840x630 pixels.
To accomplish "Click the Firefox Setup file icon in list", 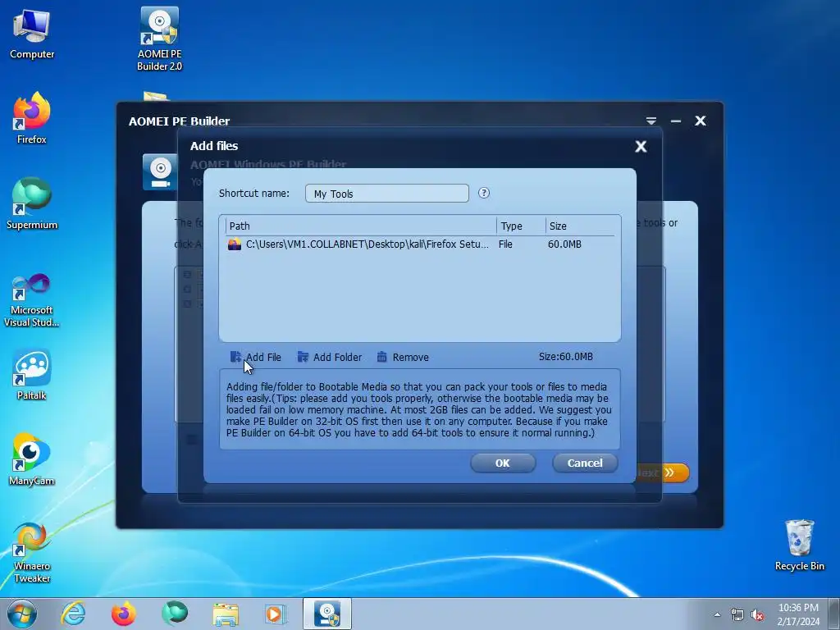I will (x=234, y=244).
